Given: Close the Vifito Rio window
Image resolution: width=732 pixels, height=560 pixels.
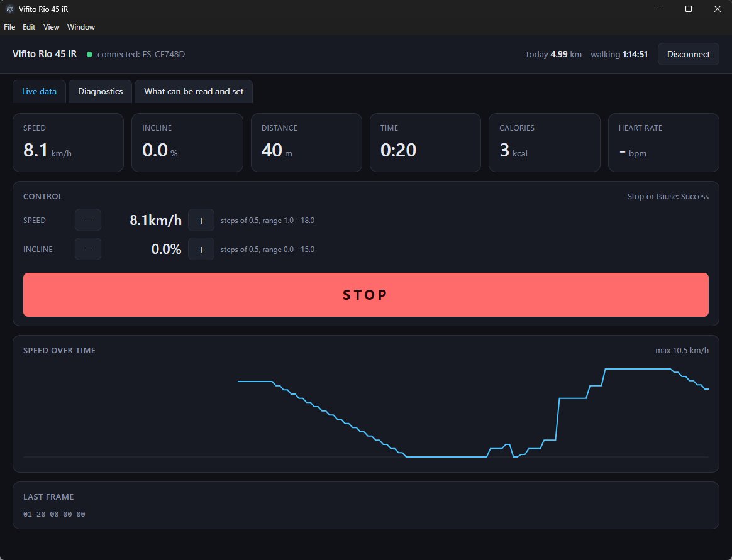Looking at the screenshot, I should [x=718, y=9].
